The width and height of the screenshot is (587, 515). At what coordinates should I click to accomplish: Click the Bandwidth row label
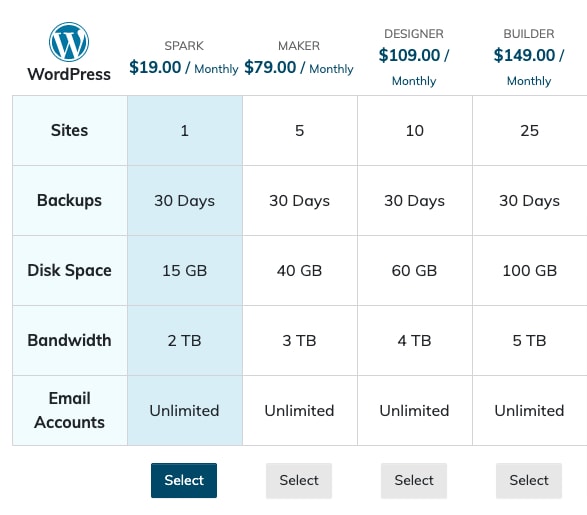coord(69,340)
